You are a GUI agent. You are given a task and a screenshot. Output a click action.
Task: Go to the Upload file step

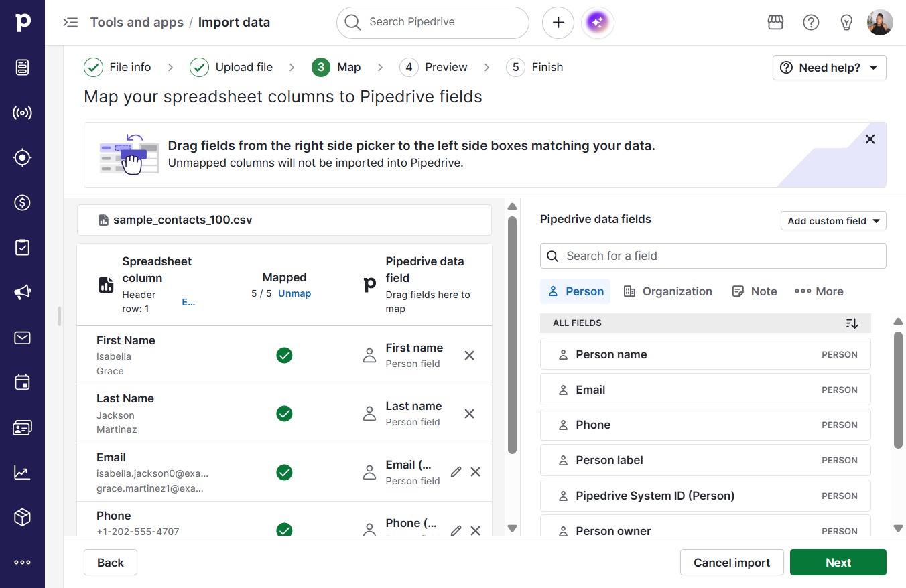231,67
